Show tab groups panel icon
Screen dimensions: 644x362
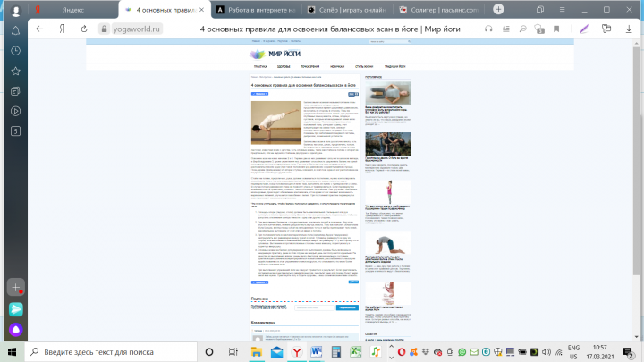pyautogui.click(x=540, y=10)
